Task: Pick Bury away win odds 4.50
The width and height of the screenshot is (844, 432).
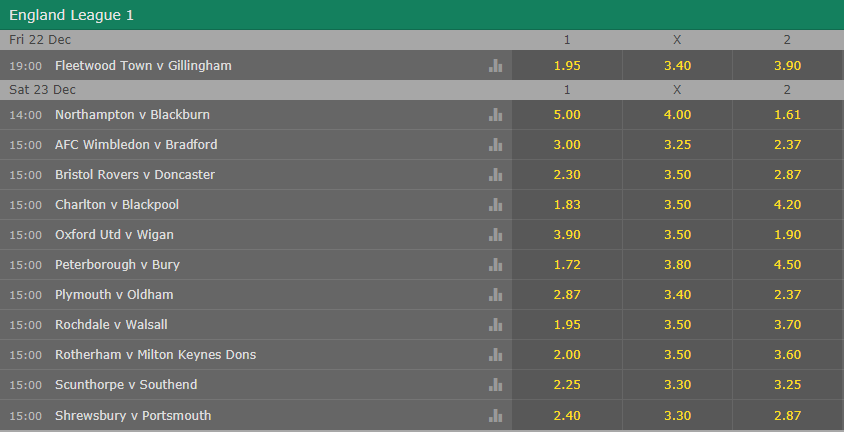Action: pos(787,265)
